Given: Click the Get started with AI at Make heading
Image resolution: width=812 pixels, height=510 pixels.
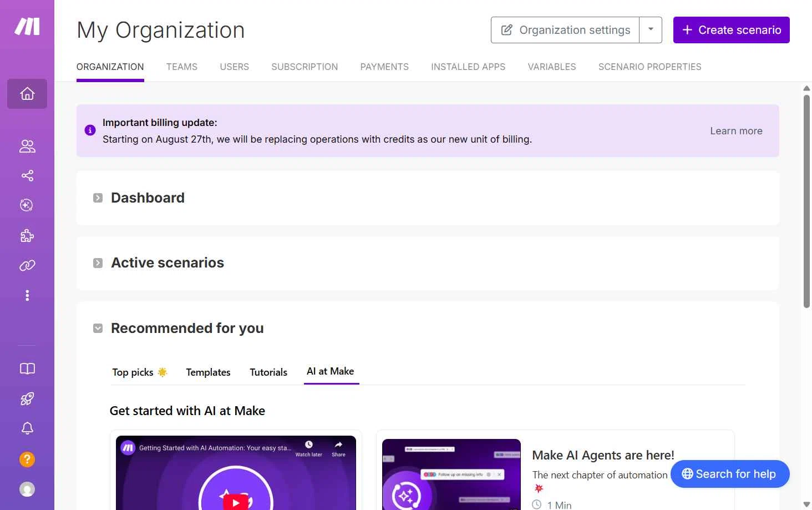Looking at the screenshot, I should point(187,411).
